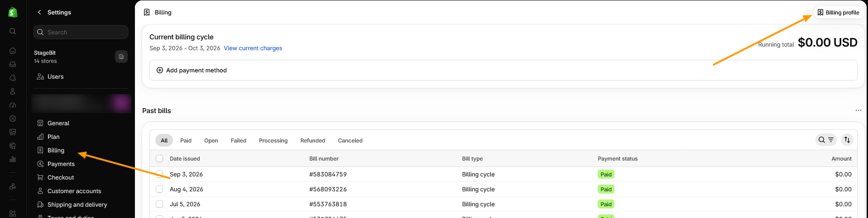This screenshot has width=868, height=218.
Task: Click Paid badge on Jul 5 bill
Action: [x=606, y=204]
